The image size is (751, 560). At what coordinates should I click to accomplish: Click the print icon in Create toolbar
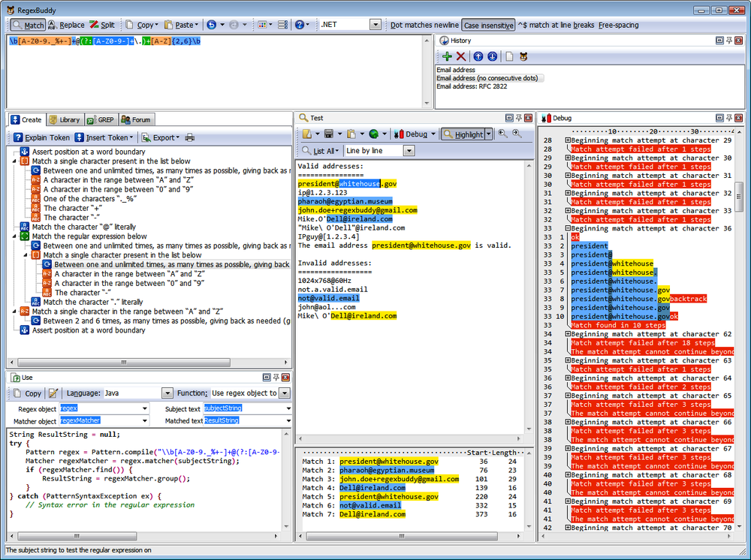190,137
